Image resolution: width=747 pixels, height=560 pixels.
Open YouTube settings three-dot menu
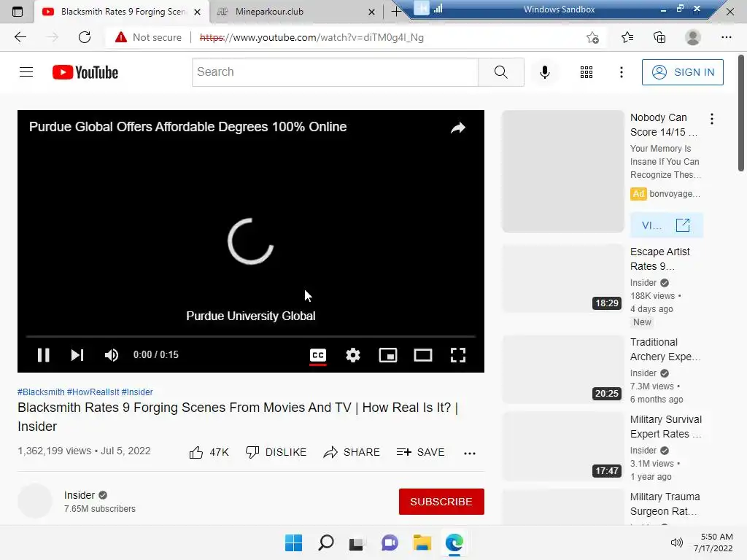click(621, 72)
